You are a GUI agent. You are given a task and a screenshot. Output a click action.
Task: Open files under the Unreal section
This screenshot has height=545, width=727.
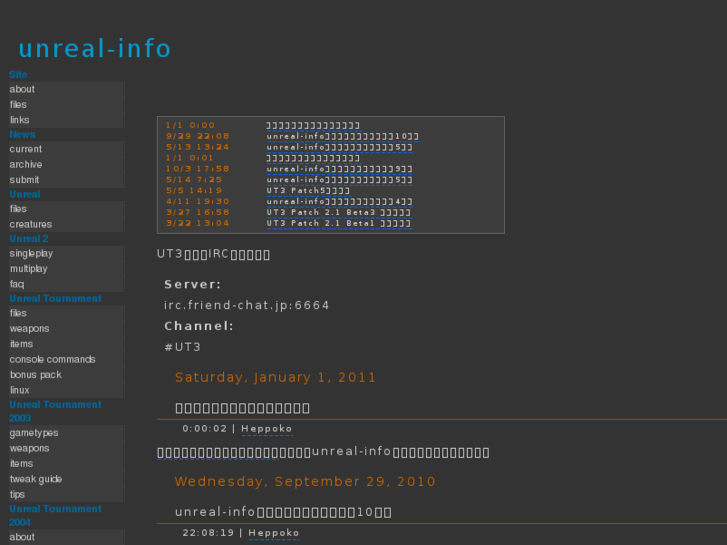click(66, 209)
